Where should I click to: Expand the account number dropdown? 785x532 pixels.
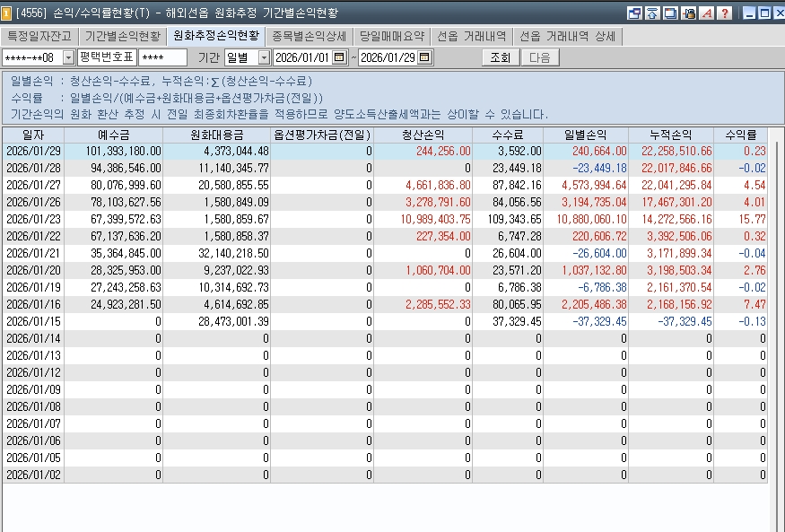pyautogui.click(x=68, y=57)
